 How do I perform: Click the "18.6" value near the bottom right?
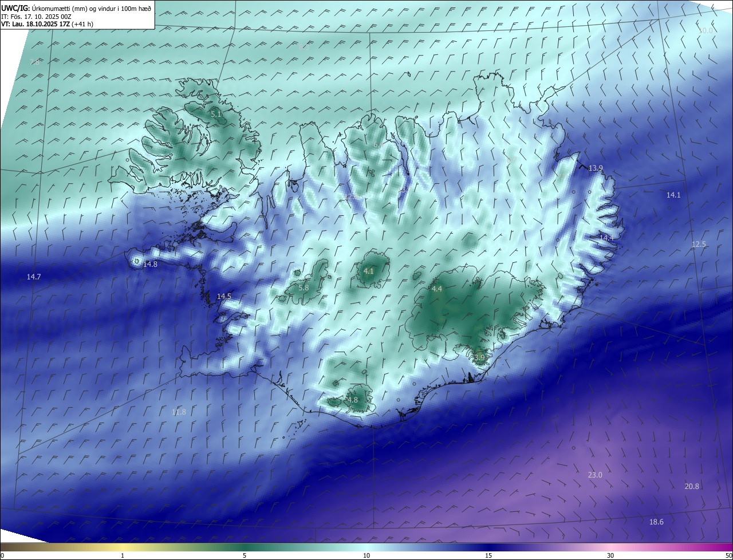click(x=656, y=522)
